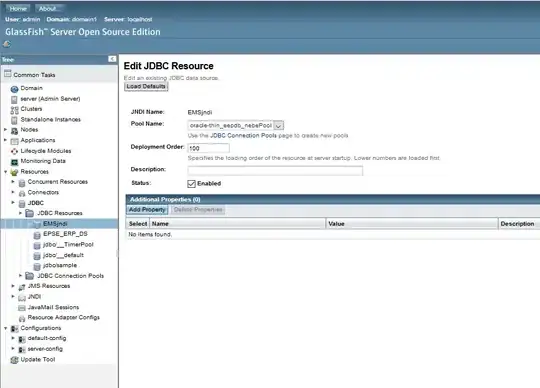Screen dimensions: 540x388
Task: Expand the JDBC Connection Pools node
Action: coord(21,275)
